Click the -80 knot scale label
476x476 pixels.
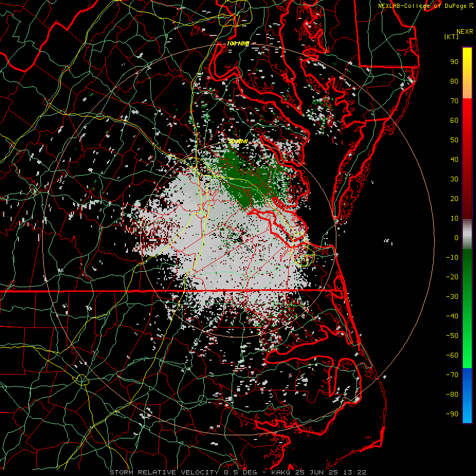pos(452,395)
